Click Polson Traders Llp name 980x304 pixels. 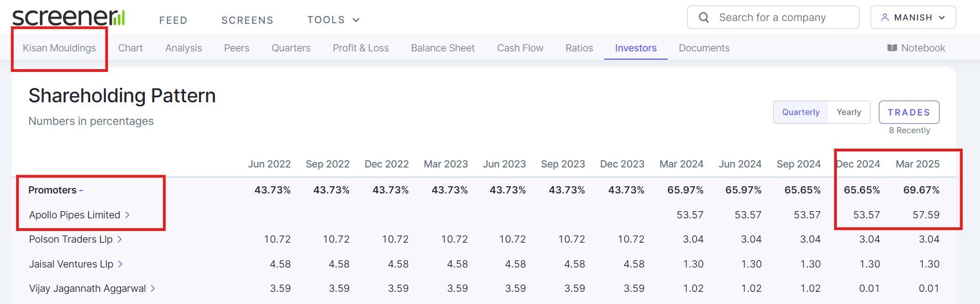(71, 239)
